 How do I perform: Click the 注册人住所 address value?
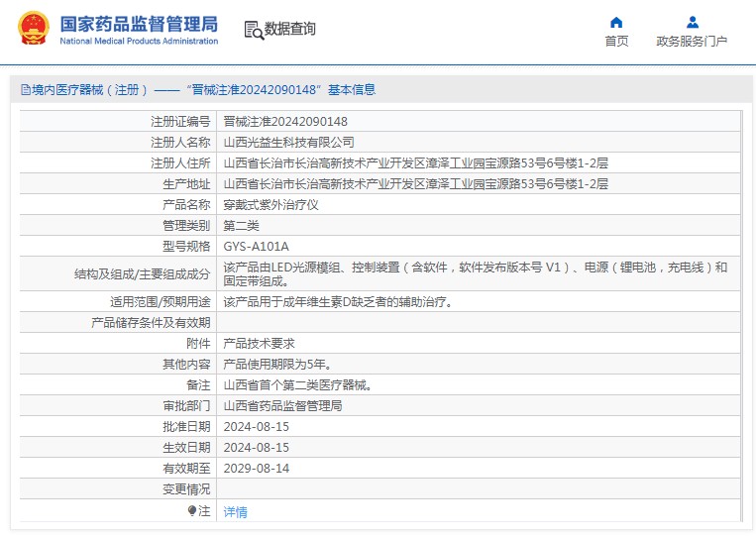pyautogui.click(x=415, y=162)
